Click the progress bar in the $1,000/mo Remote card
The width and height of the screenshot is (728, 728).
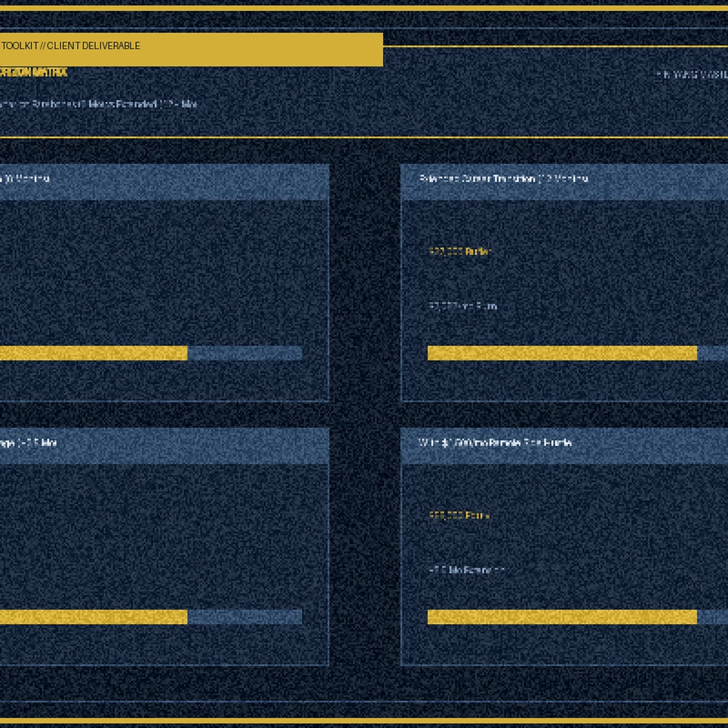pyautogui.click(x=577, y=617)
